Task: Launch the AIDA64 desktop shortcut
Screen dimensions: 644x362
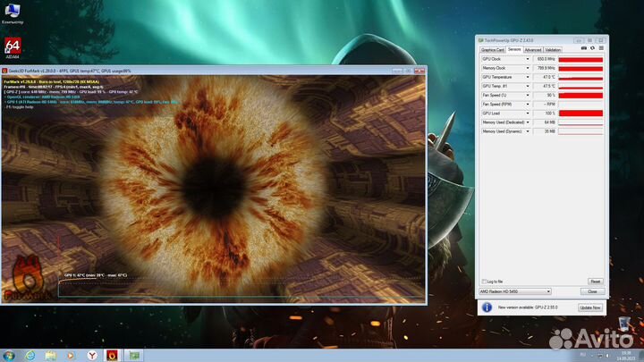Action: coord(13,48)
